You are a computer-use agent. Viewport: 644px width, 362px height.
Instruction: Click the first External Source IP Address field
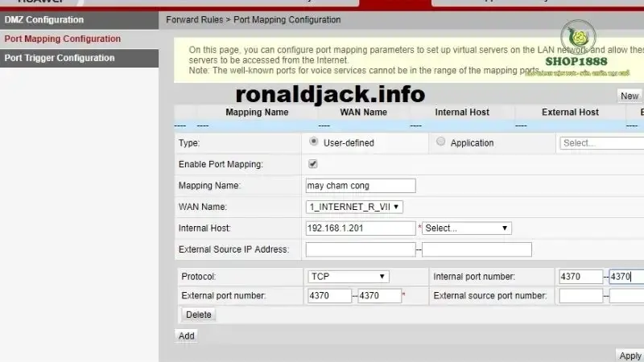coord(361,249)
